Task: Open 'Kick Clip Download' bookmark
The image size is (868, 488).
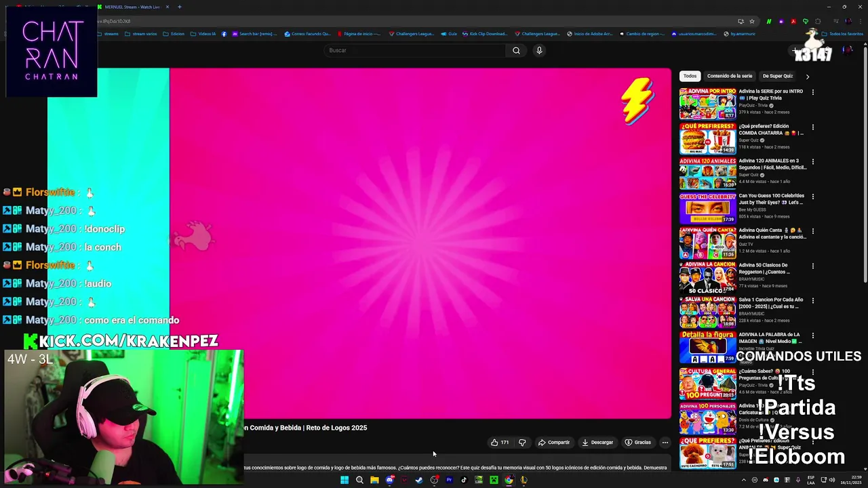Action: click(x=484, y=34)
